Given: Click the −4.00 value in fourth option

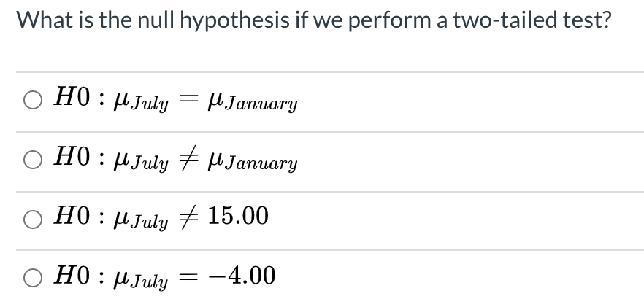Looking at the screenshot, I should (x=242, y=275).
